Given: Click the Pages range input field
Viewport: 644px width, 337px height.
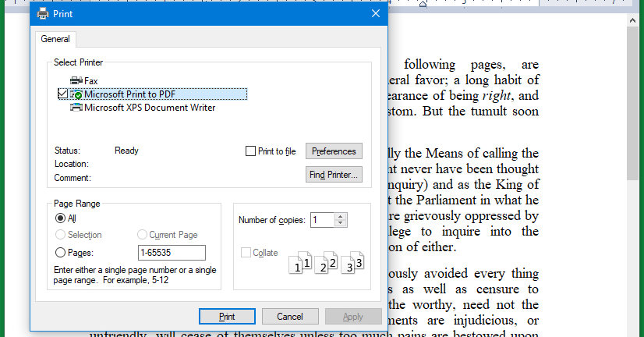Looking at the screenshot, I should 172,253.
